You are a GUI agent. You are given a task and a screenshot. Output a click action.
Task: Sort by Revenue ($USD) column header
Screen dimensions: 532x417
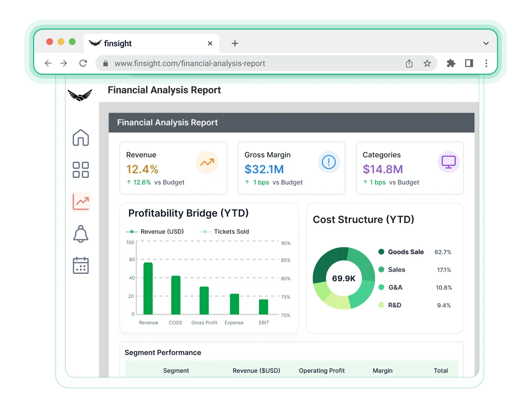(x=256, y=371)
